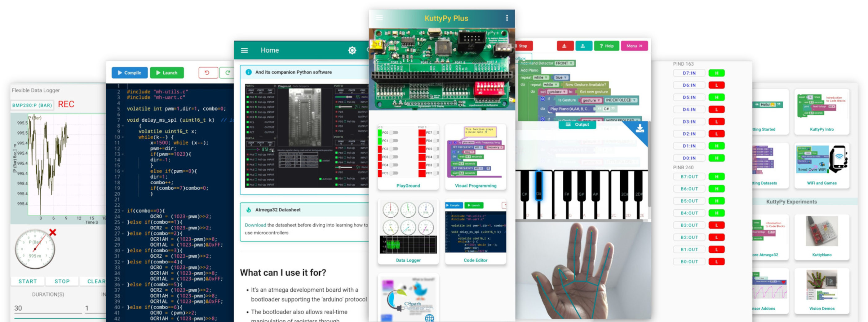
Task: Click the teal upload icon button
Action: coord(583,46)
